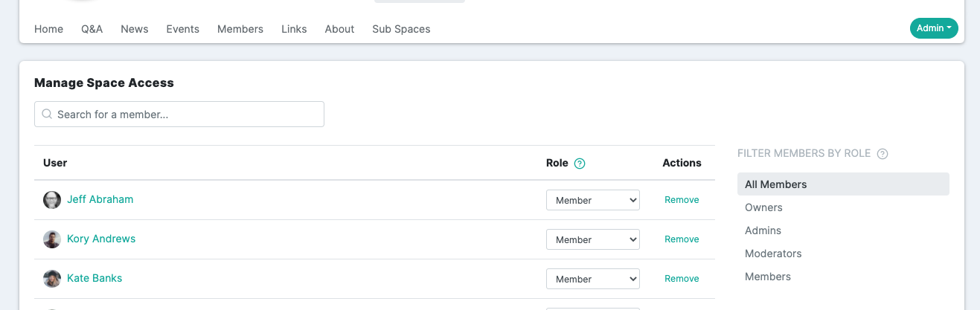
Task: Open Kory Andrews' profile link
Action: [101, 239]
